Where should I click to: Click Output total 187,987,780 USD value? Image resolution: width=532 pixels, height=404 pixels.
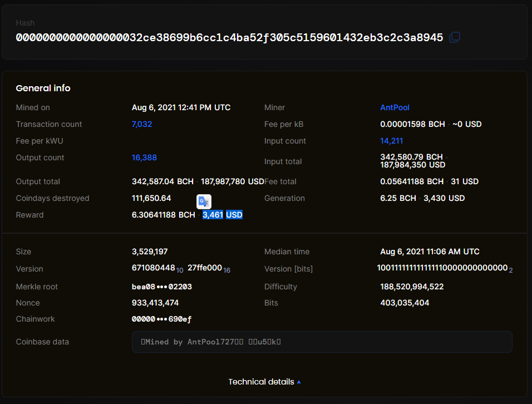click(x=233, y=181)
